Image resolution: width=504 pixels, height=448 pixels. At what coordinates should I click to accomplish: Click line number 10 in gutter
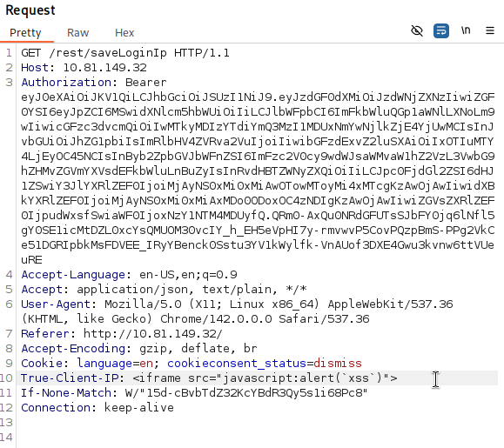6,378
